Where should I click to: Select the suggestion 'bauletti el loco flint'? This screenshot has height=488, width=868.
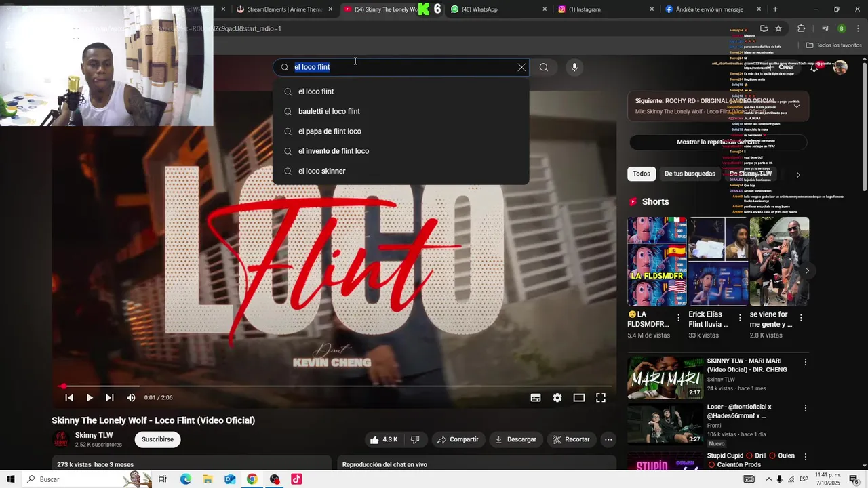click(x=401, y=111)
